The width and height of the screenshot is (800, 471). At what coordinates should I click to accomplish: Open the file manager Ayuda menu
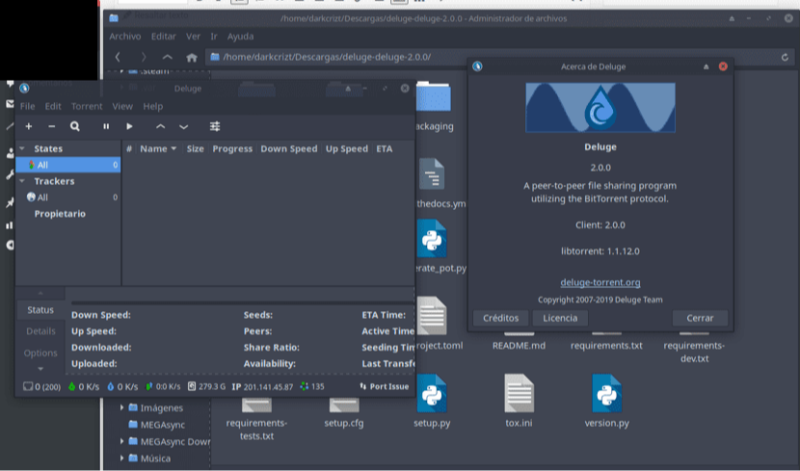coord(240,36)
